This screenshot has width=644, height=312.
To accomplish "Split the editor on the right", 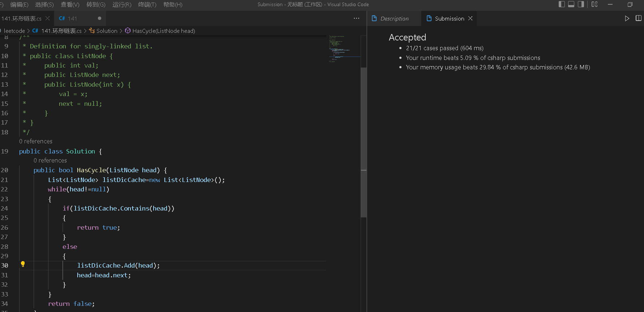I will click(x=639, y=18).
